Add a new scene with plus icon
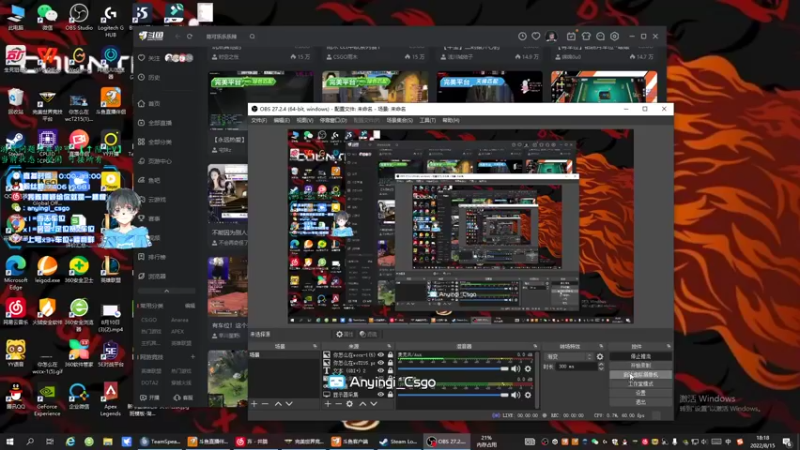The image size is (800, 450). (x=254, y=404)
